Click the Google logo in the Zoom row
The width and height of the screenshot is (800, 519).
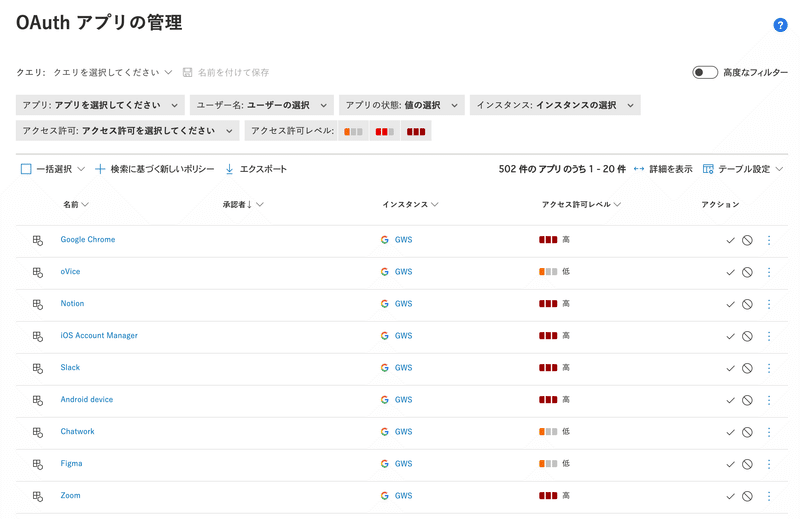[385, 496]
